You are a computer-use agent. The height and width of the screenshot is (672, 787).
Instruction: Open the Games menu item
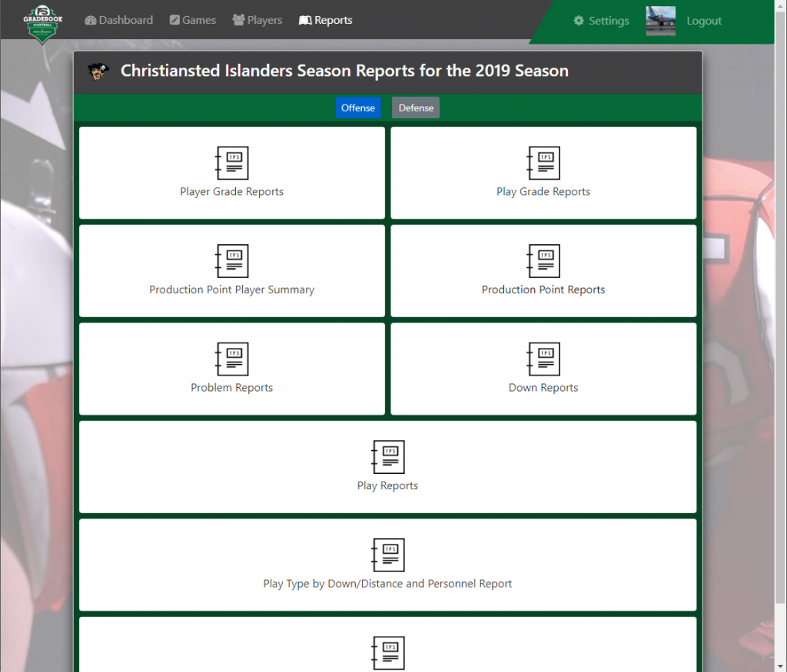[x=193, y=20]
